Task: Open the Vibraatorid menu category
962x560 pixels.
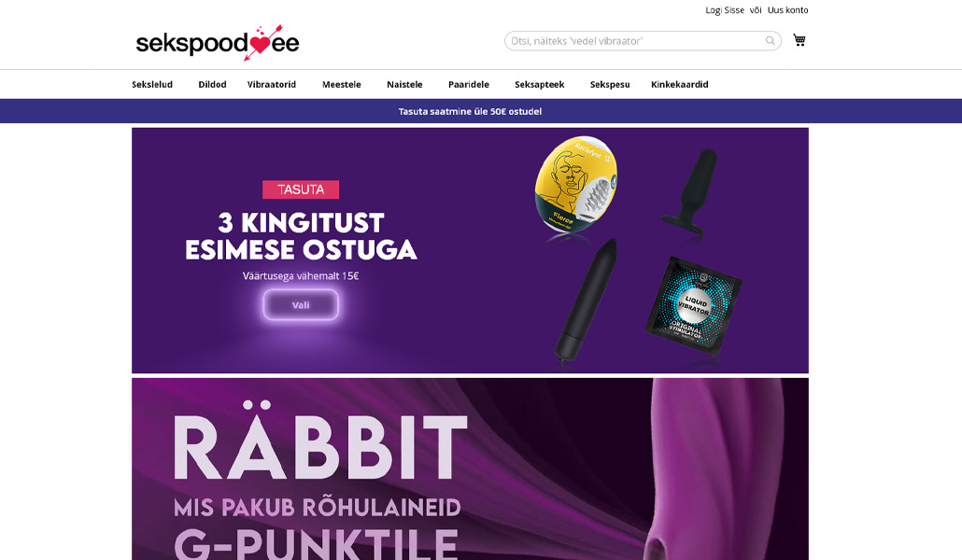Action: point(272,85)
